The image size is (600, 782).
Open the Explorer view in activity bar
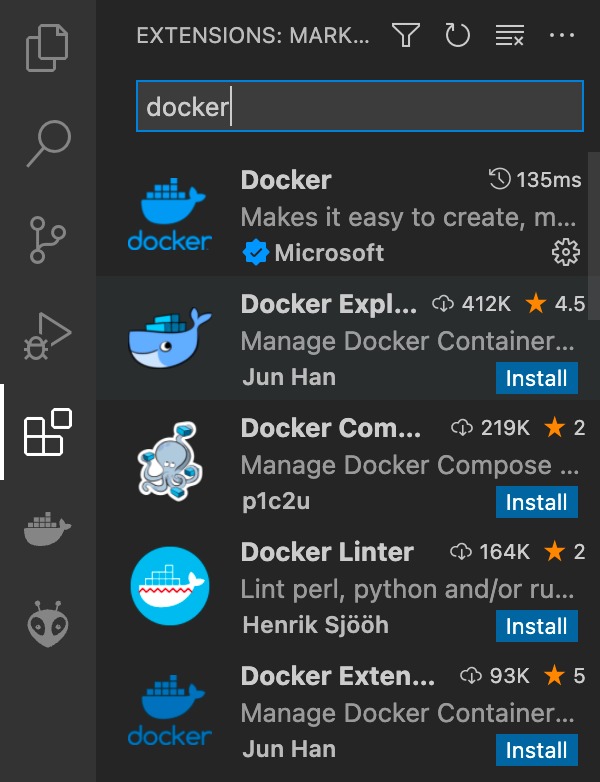[47, 48]
